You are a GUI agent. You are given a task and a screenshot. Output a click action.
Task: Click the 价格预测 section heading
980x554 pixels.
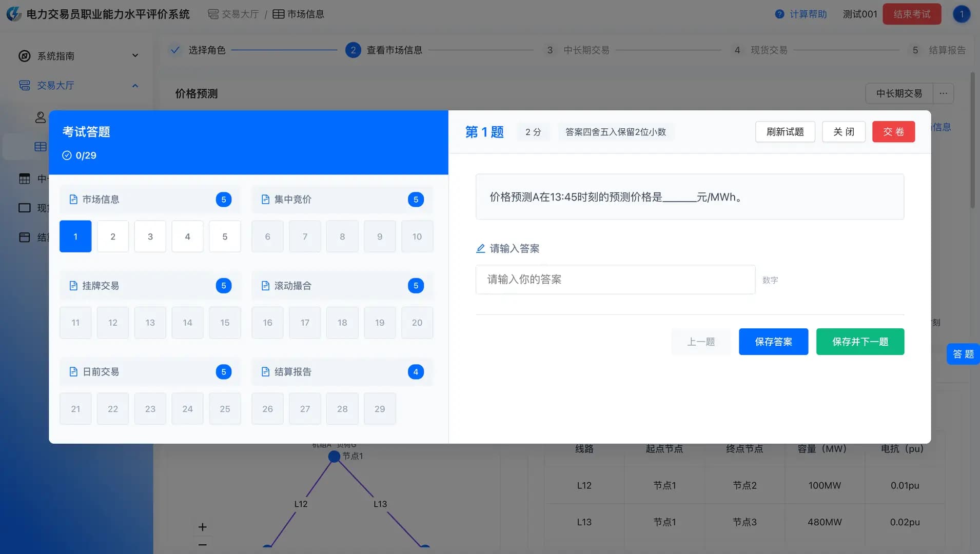coord(197,93)
